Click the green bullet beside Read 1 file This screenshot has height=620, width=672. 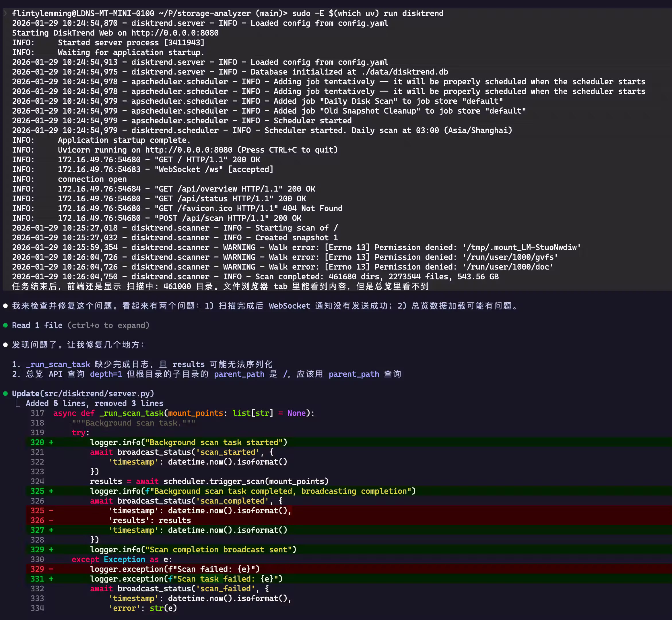[x=5, y=325]
